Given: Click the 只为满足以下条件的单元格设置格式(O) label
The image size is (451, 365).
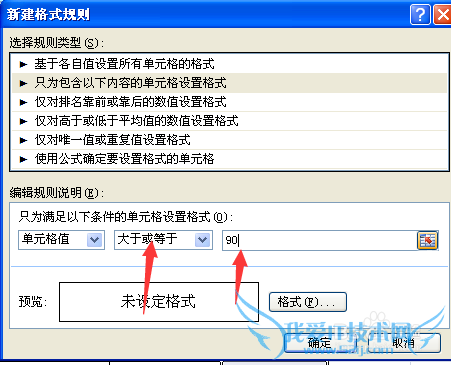Looking at the screenshot, I should tap(126, 217).
